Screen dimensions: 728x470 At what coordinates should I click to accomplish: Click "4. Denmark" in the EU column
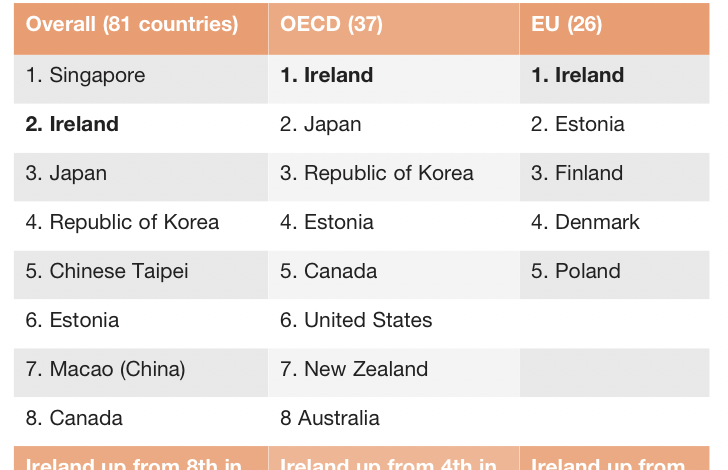click(x=585, y=222)
